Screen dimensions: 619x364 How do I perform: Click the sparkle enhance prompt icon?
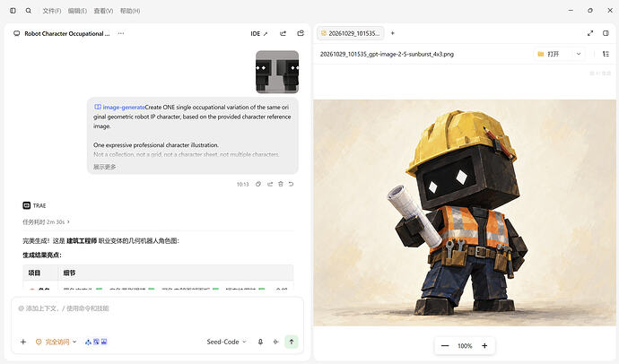coord(276,342)
